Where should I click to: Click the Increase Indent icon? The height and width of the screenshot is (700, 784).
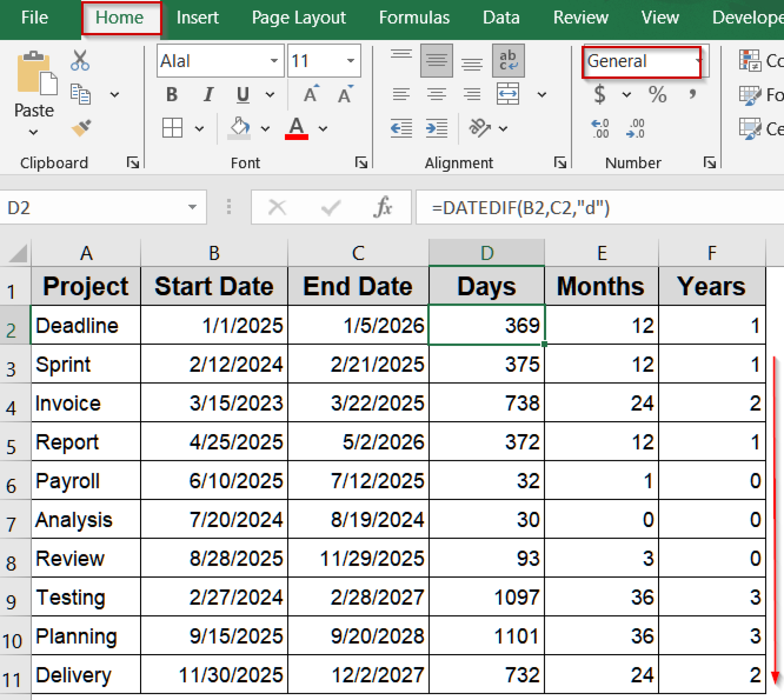click(x=436, y=128)
